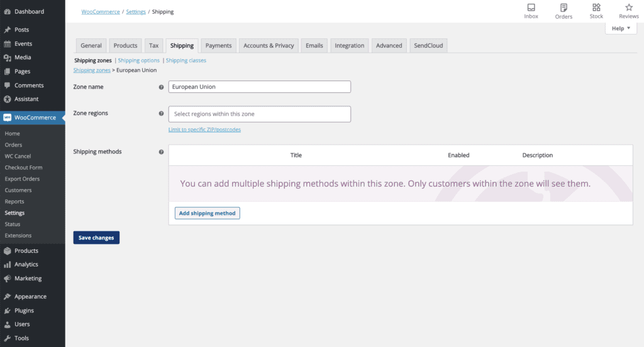The image size is (644, 347).
Task: Select the Shipping tab
Action: point(182,46)
